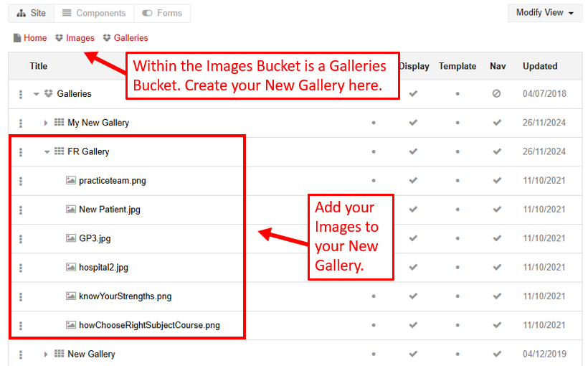Open the Modify View dropdown

coord(544,13)
